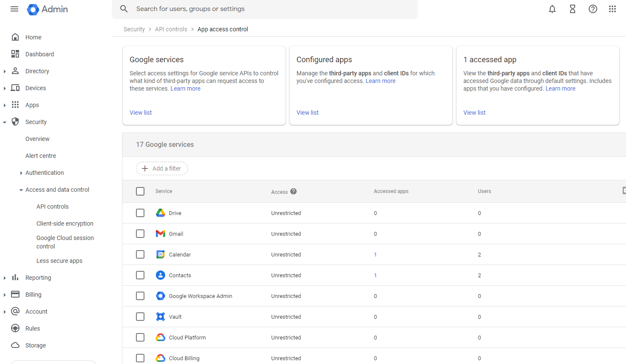626x364 pixels.
Task: Check the Contacts row checkbox
Action: pyautogui.click(x=140, y=275)
